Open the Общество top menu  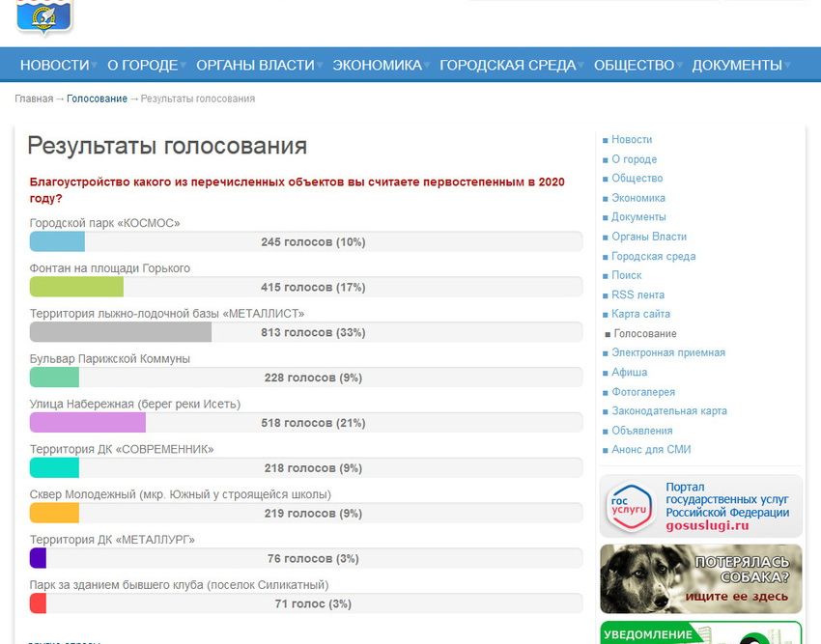[634, 65]
